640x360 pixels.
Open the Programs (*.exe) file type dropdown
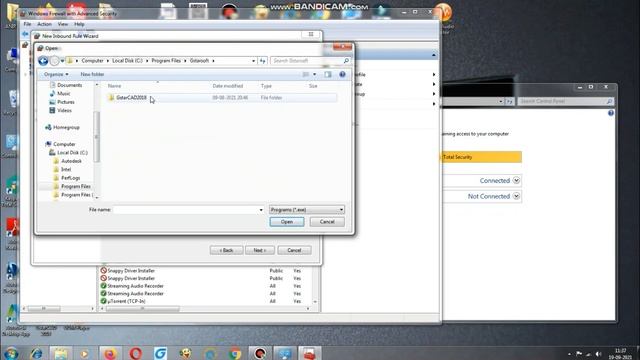tap(307, 210)
